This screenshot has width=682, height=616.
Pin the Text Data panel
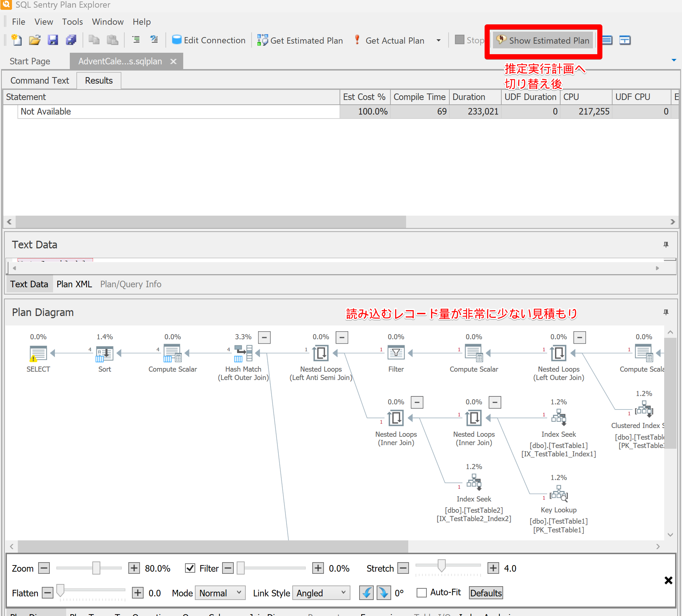point(666,245)
